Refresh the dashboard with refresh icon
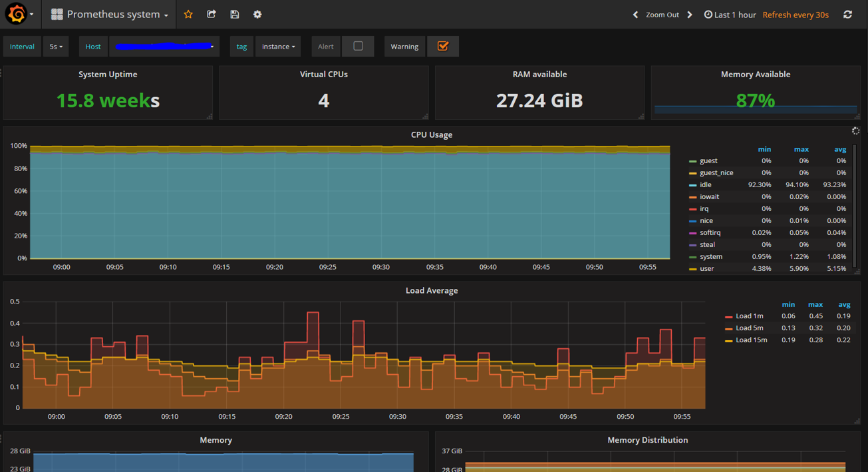Image resolution: width=868 pixels, height=472 pixels. [x=847, y=14]
